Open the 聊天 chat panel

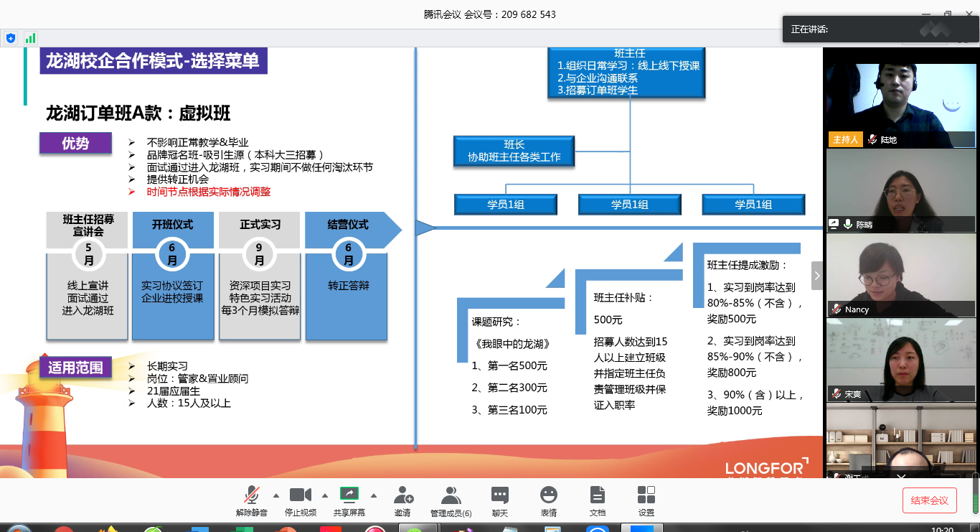500,495
